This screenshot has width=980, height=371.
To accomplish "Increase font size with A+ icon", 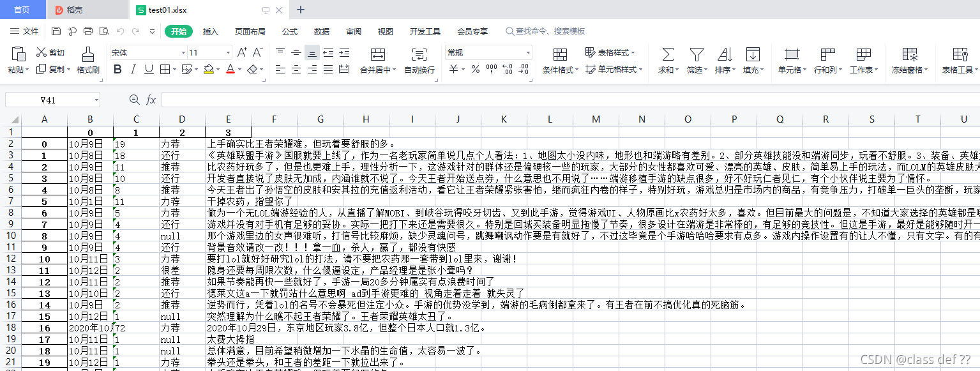I will [242, 52].
